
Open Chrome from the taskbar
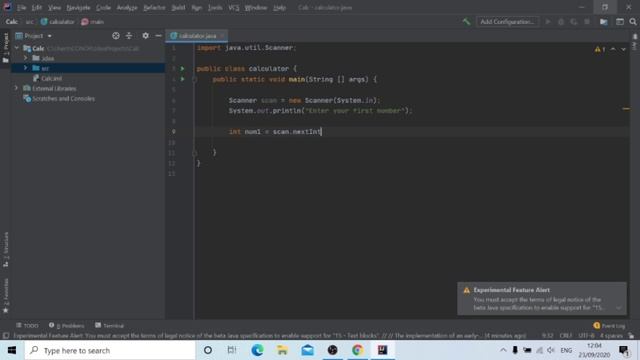(x=358, y=350)
